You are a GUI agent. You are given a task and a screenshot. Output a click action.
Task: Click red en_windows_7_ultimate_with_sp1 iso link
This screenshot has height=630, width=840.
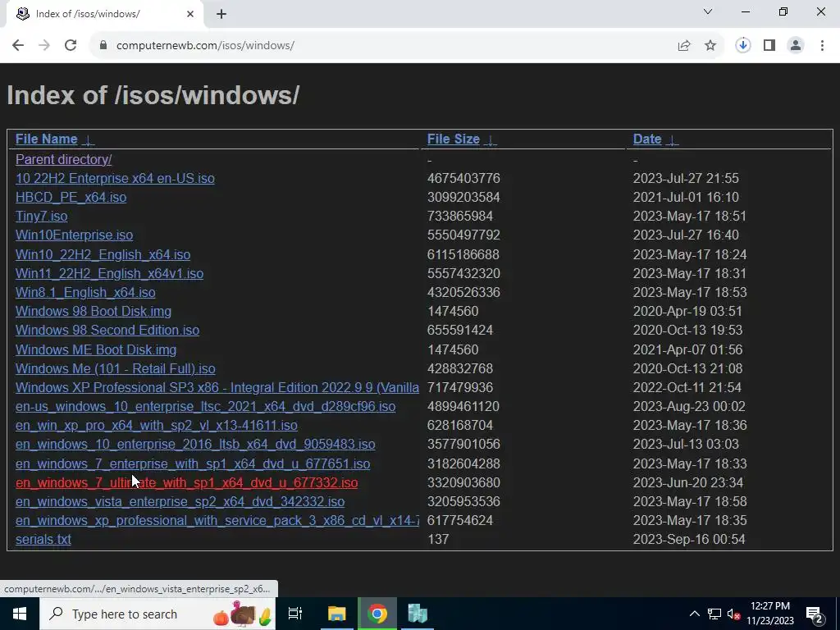pyautogui.click(x=186, y=482)
